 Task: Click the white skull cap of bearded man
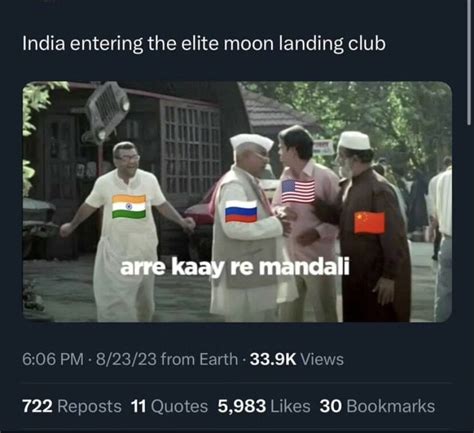coord(354,140)
